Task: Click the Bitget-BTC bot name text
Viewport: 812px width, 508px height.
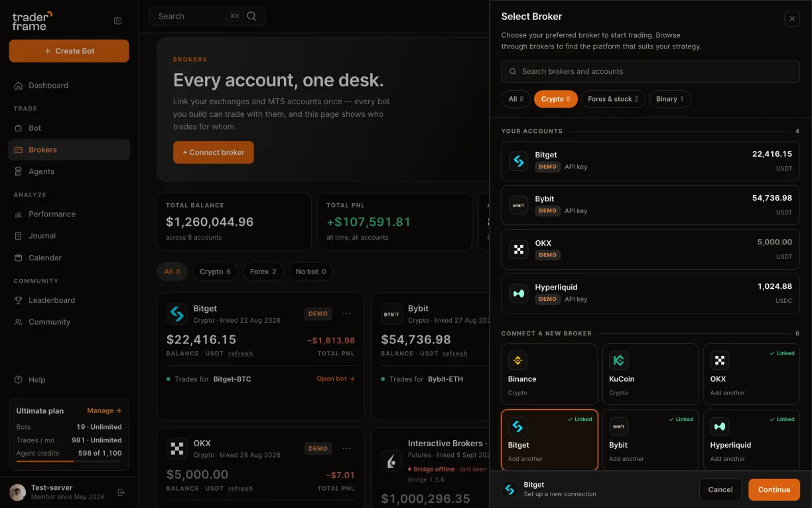Action: click(232, 379)
